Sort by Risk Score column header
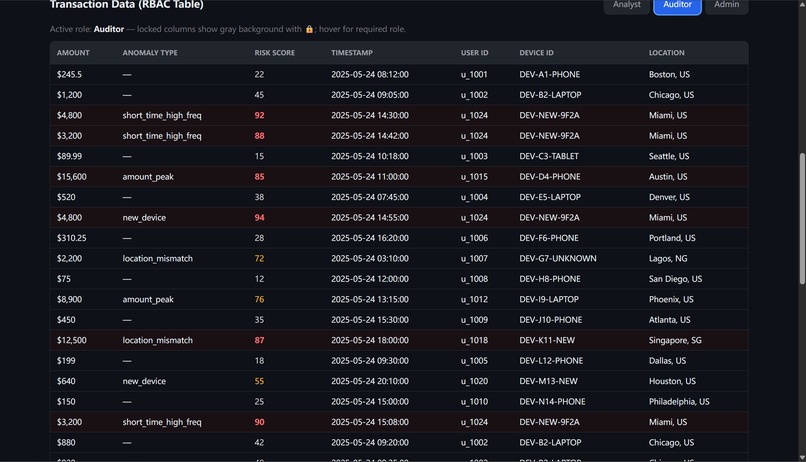 pyautogui.click(x=274, y=53)
